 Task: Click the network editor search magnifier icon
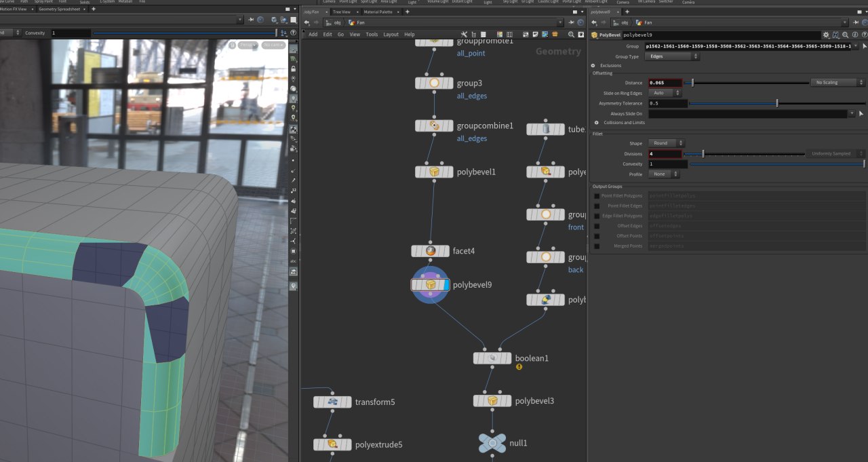[x=571, y=34]
